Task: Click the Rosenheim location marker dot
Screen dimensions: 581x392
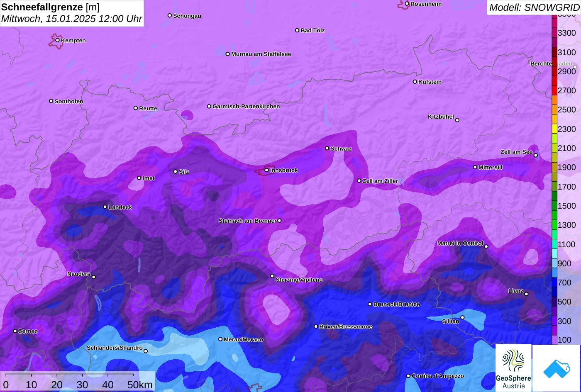Action: (407, 4)
